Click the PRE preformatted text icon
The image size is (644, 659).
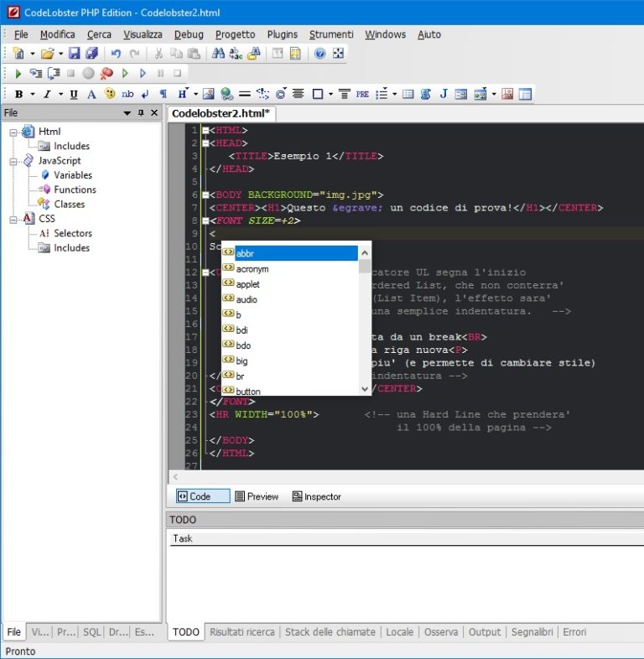(362, 95)
